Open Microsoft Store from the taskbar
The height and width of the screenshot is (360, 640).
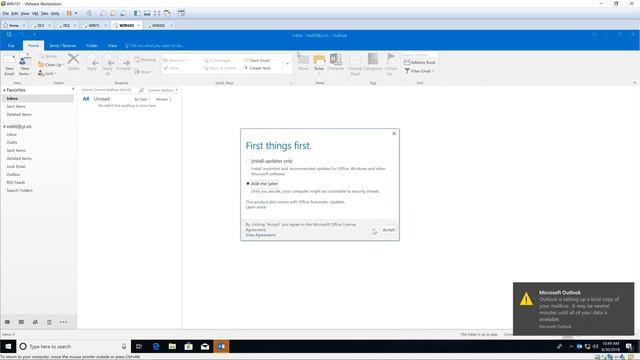click(189, 347)
